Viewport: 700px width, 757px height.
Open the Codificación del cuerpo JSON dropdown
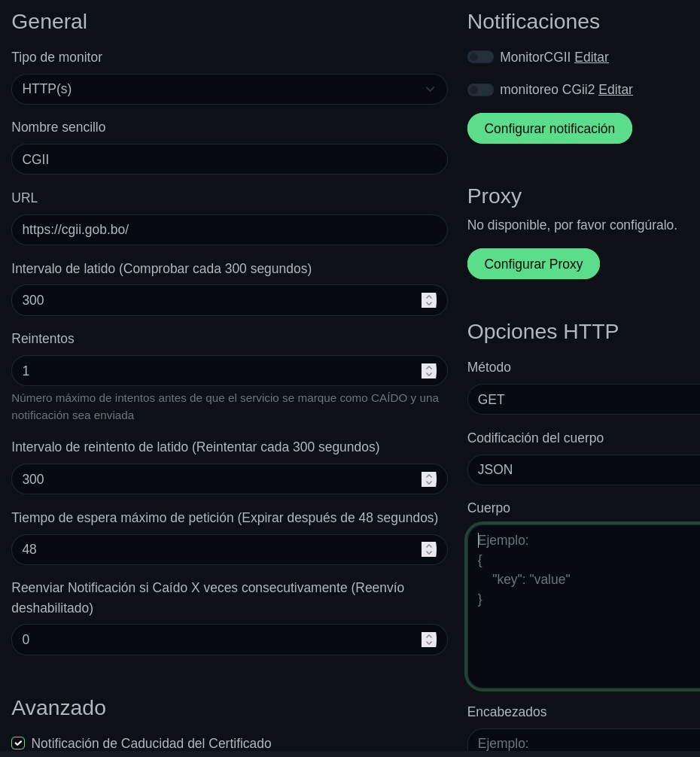pos(583,470)
